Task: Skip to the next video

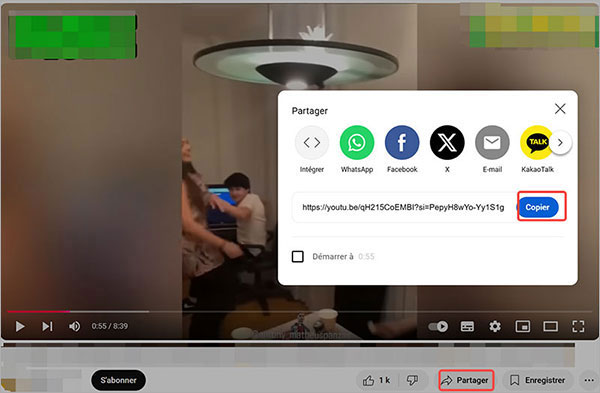Action: click(x=47, y=326)
